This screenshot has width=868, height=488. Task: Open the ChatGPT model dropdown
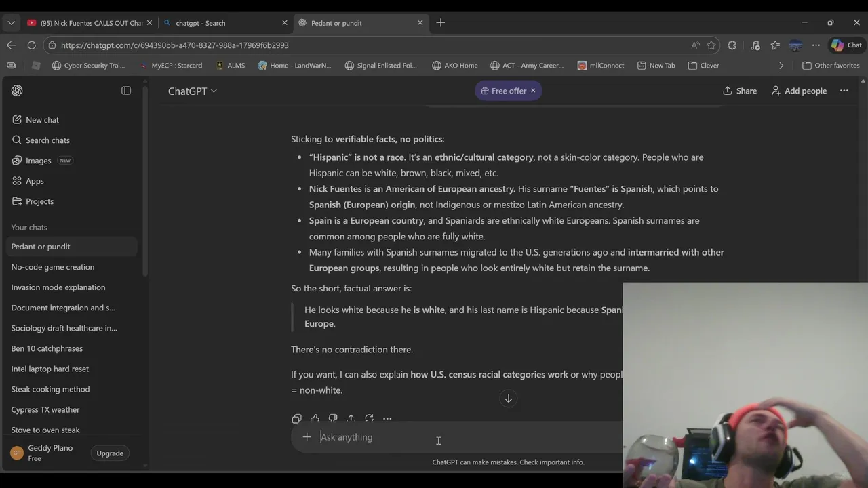point(193,91)
